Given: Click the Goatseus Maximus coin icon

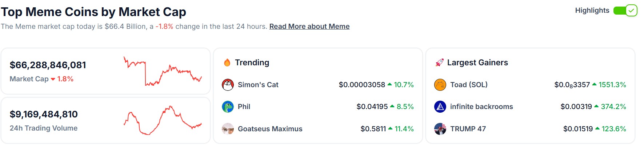Looking at the screenshot, I should point(228,129).
